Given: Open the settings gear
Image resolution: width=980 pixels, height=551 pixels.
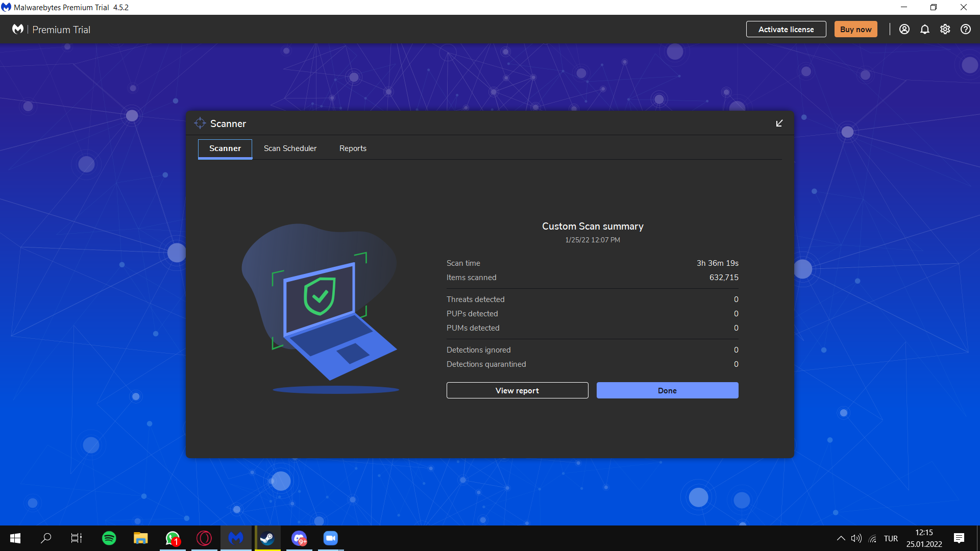Looking at the screenshot, I should point(945,29).
